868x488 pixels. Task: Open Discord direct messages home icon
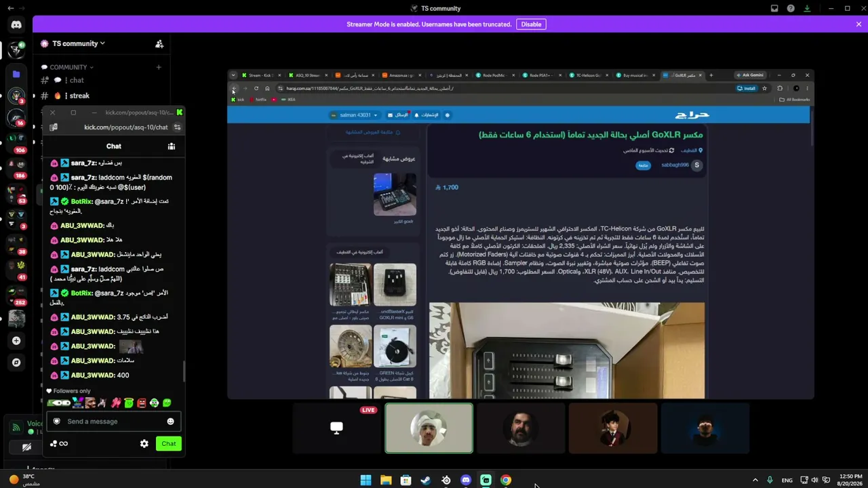16,24
